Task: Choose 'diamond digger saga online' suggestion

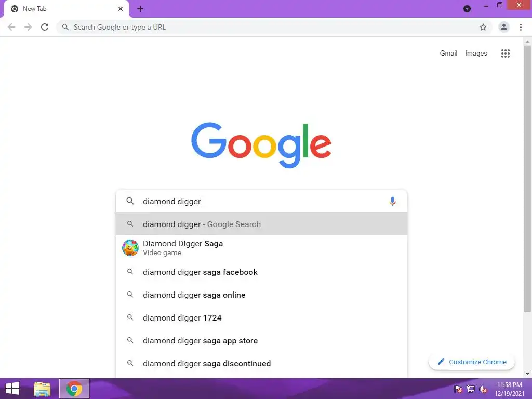Action: click(x=262, y=295)
